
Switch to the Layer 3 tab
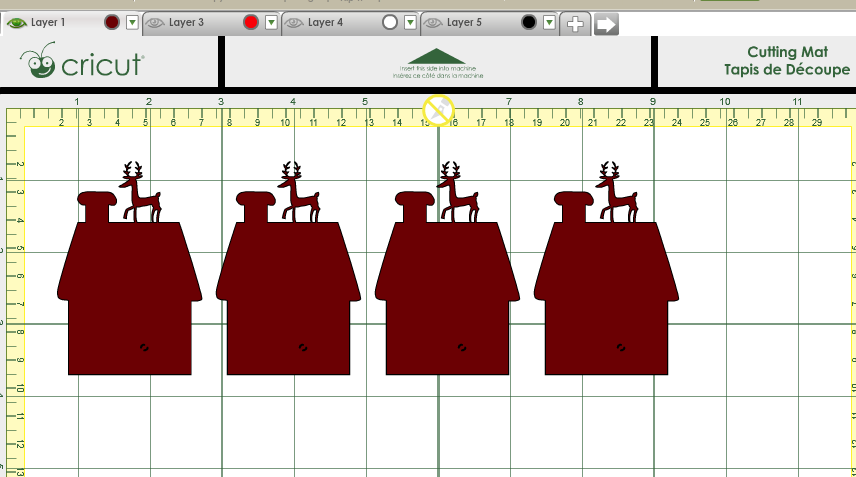pos(211,23)
